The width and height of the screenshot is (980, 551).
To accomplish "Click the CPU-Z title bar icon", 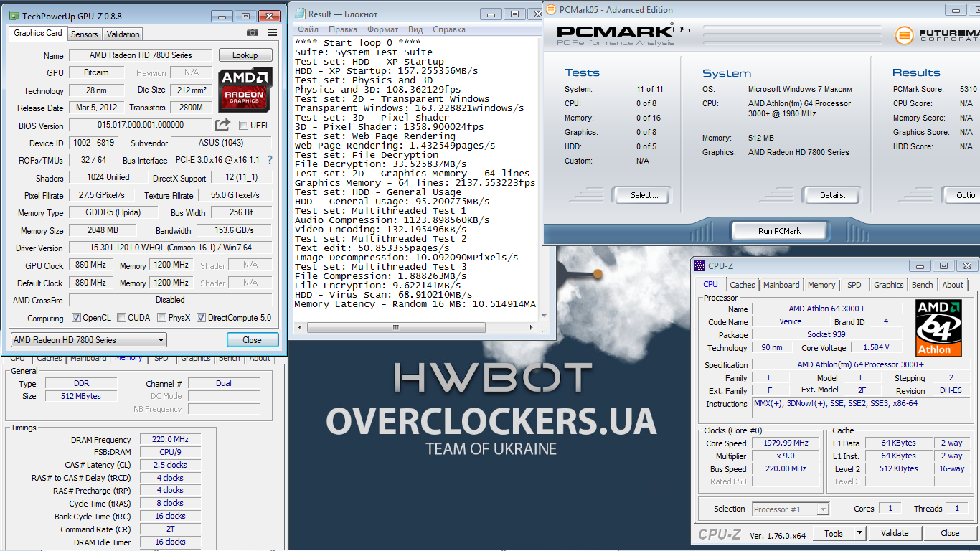I will 699,265.
